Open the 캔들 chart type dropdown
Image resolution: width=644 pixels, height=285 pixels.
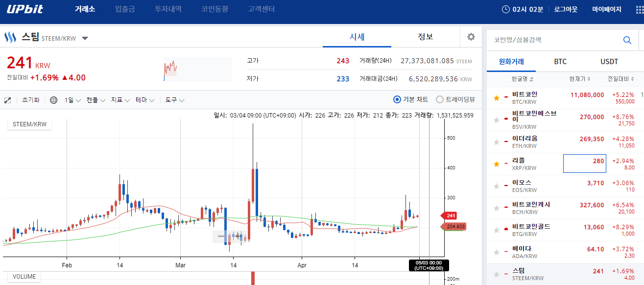95,100
